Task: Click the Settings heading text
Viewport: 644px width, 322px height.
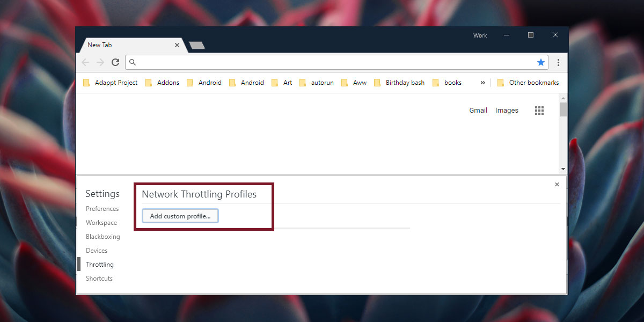Action: (x=103, y=194)
